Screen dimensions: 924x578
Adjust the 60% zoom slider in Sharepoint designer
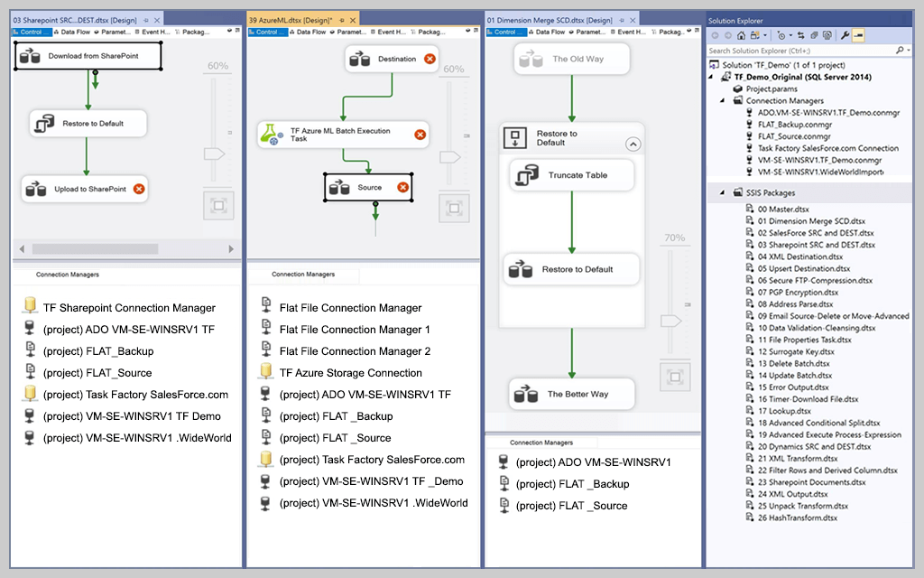click(214, 154)
